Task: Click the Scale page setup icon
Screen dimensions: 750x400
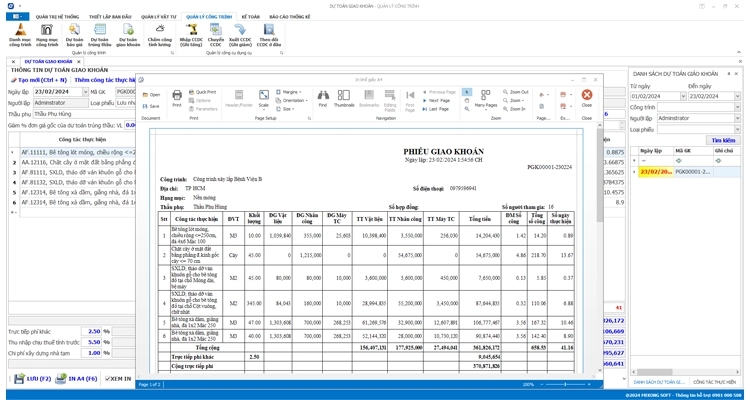Action: click(x=264, y=97)
